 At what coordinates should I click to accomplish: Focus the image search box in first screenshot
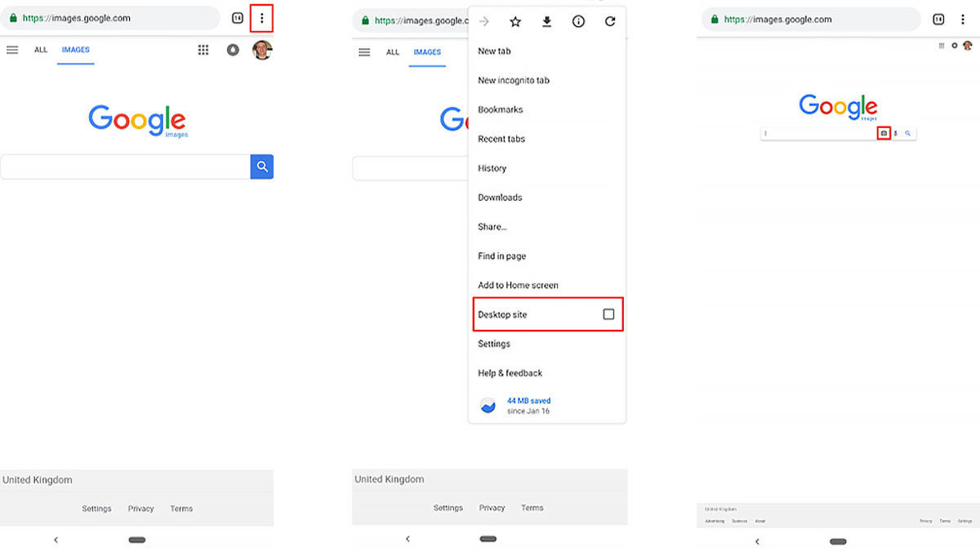pyautogui.click(x=126, y=167)
